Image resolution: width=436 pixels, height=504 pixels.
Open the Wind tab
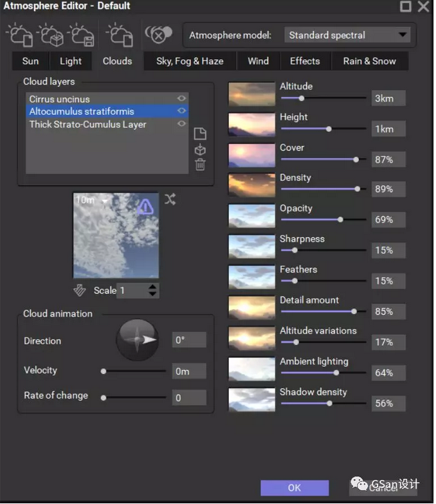(x=259, y=60)
